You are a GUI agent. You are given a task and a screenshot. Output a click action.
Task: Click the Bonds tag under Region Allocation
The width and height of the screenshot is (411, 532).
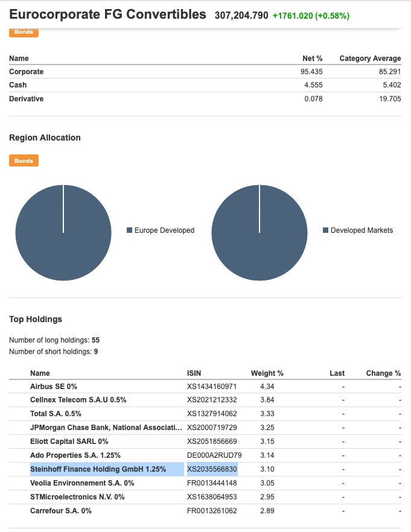click(x=24, y=161)
